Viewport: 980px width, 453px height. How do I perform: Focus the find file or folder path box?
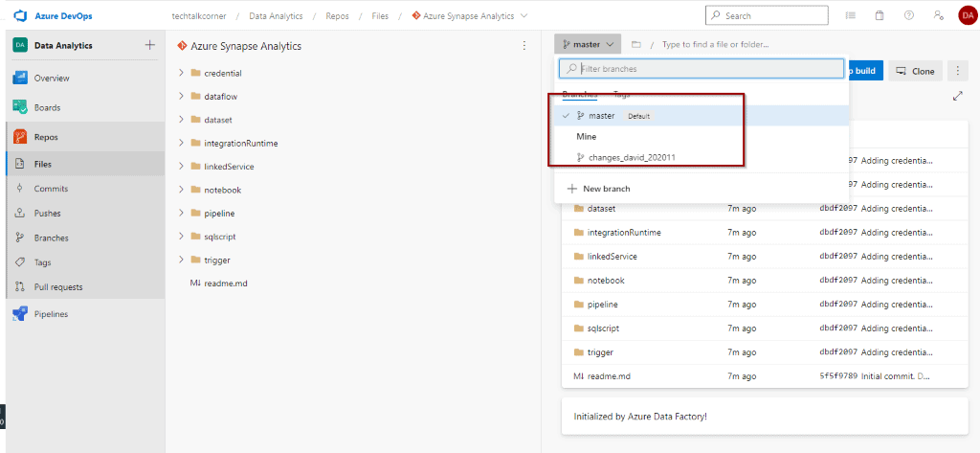point(716,45)
